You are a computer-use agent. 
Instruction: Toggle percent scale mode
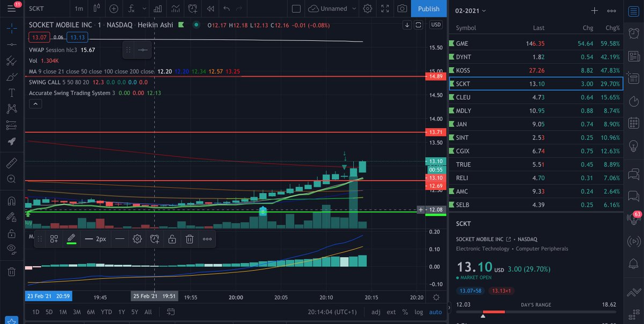[x=405, y=312]
